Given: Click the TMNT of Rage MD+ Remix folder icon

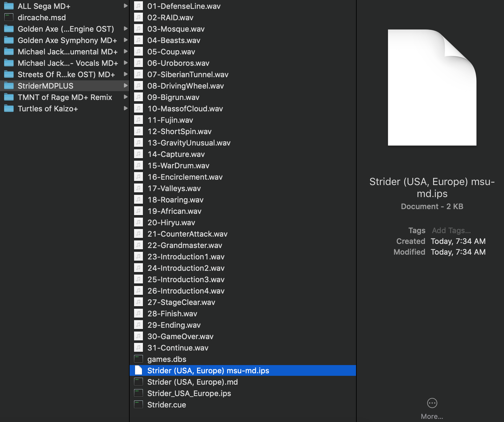Looking at the screenshot, I should (x=9, y=97).
